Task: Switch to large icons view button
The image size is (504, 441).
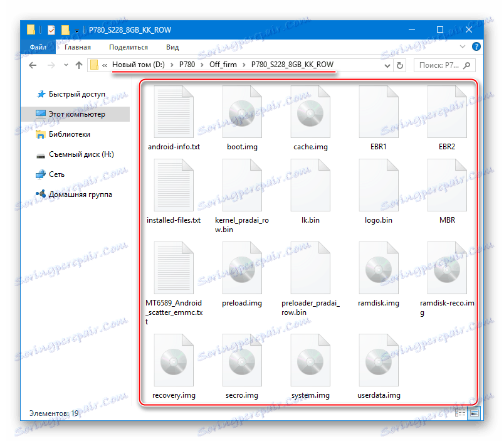Action: 475,413
